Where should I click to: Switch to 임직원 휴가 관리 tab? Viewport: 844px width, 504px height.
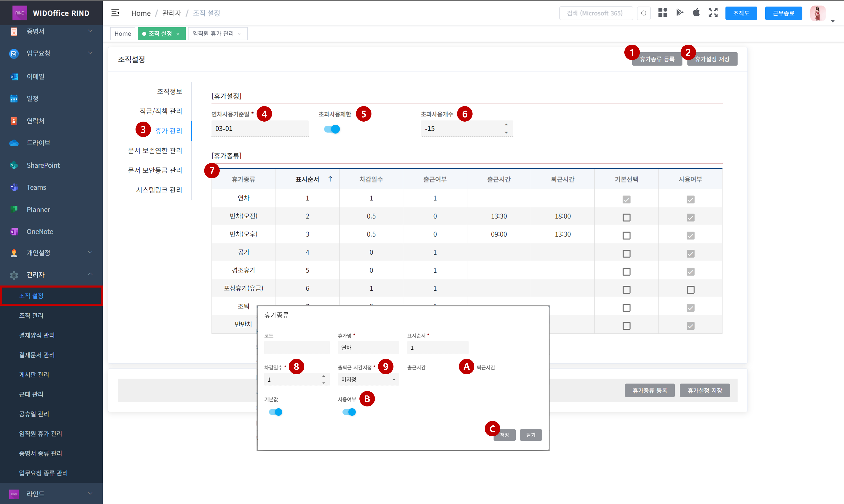[x=213, y=34]
